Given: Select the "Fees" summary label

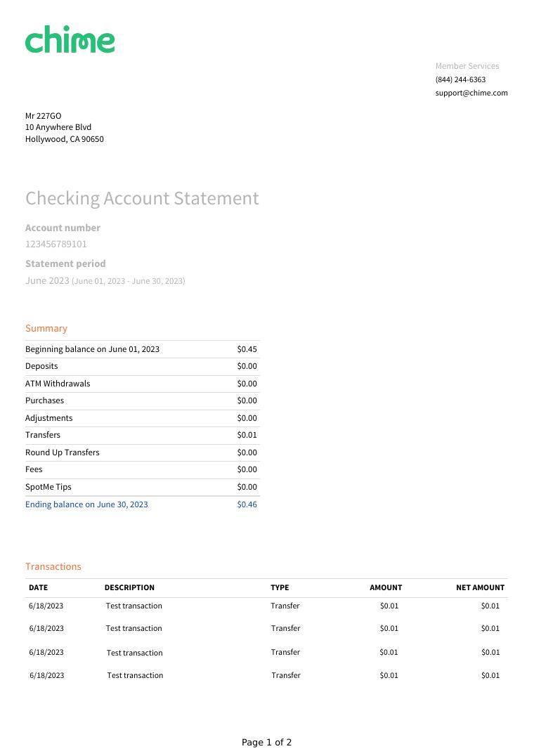Looking at the screenshot, I should point(34,469).
